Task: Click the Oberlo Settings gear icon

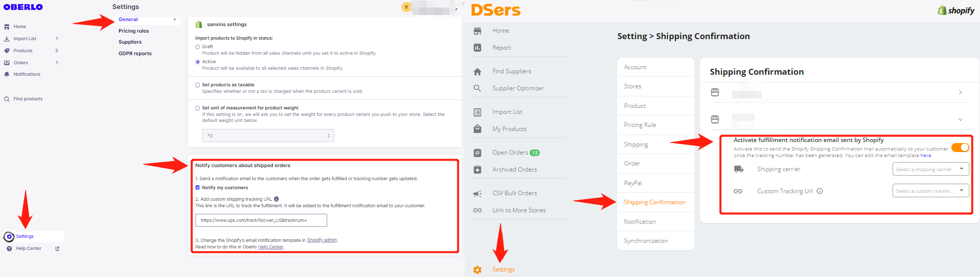Action: coord(9,236)
